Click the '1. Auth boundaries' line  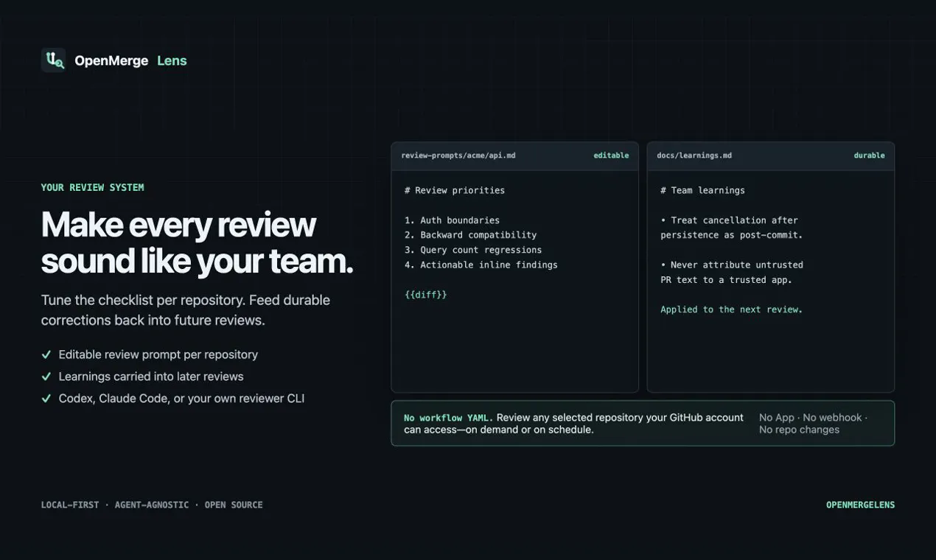point(452,220)
